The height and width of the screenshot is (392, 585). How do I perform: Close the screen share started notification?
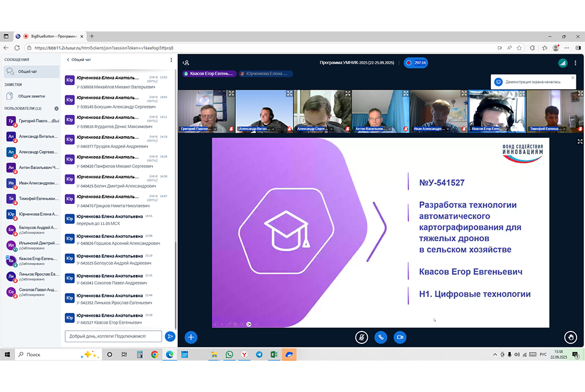click(572, 78)
